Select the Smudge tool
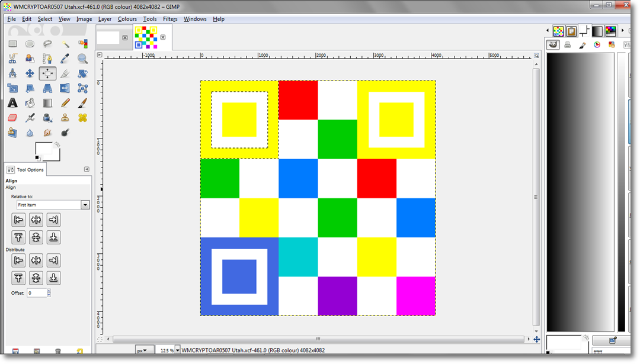 (x=47, y=133)
